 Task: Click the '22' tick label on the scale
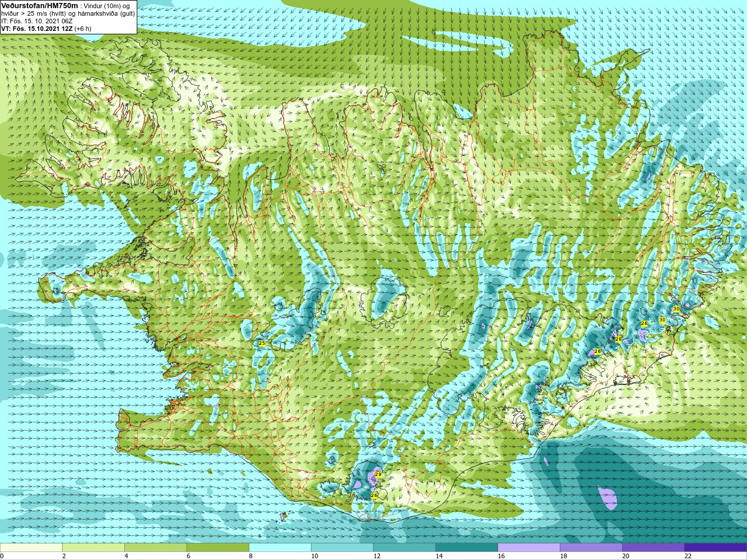(x=688, y=556)
